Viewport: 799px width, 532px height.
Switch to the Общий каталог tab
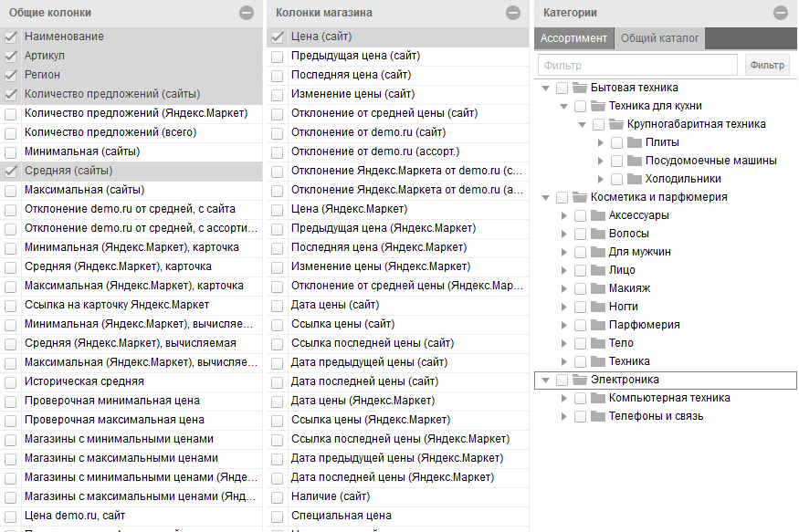[x=659, y=38]
